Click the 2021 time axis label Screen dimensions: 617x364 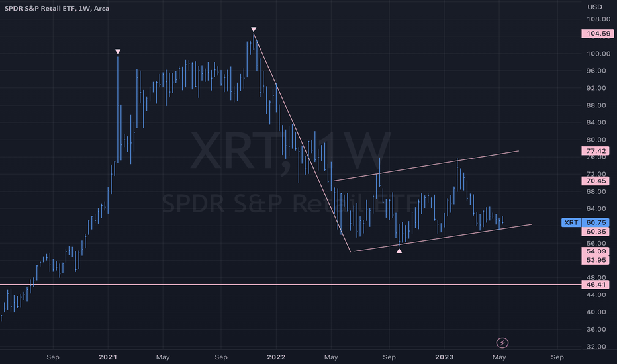pyautogui.click(x=108, y=357)
